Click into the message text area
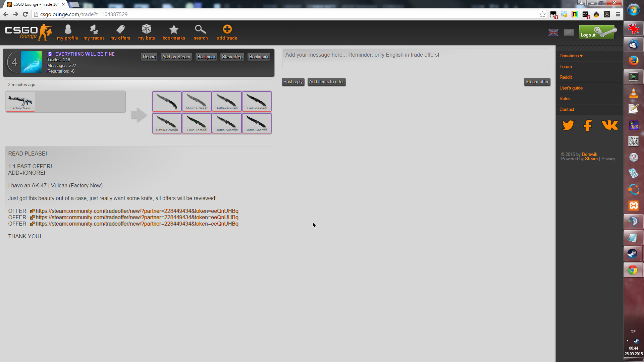The height and width of the screenshot is (362, 644). click(415, 59)
